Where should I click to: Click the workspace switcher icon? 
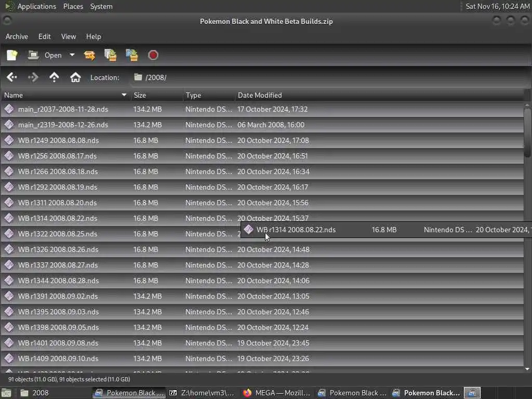pos(472,393)
